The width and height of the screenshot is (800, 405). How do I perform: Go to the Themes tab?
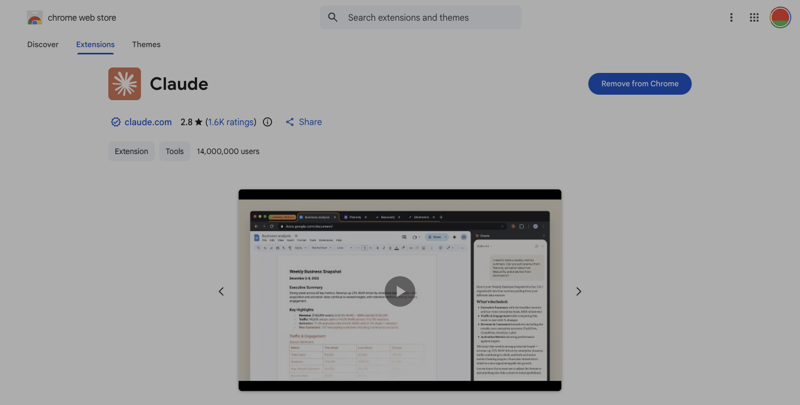pyautogui.click(x=146, y=44)
